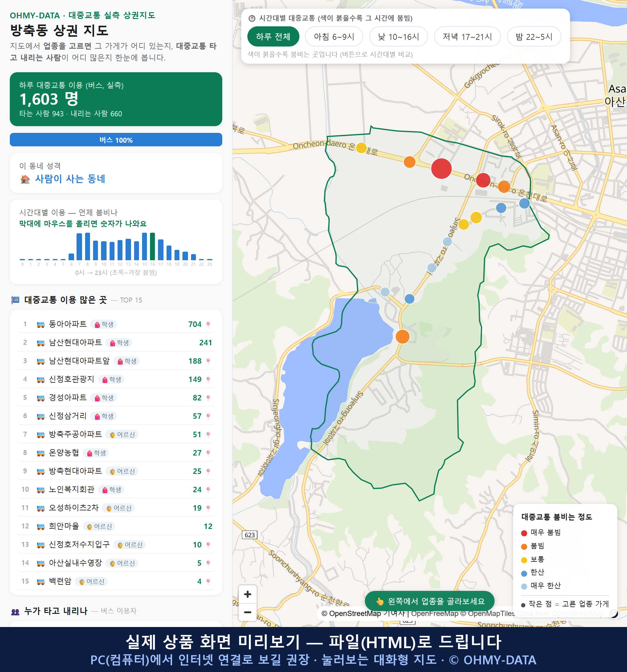Click the blue marker on the eastern boundary line
The image size is (627, 672).
524,203
